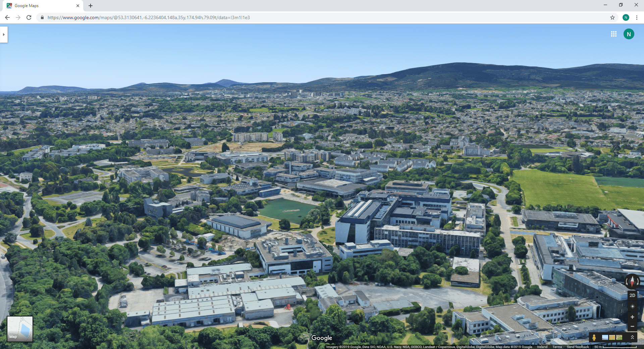This screenshot has height=349, width=644.
Task: Reload the Google Maps page
Action: click(x=29, y=17)
